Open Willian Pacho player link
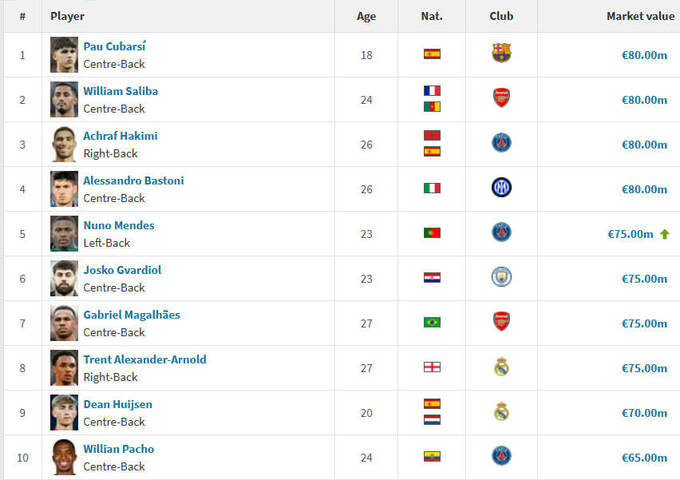 (118, 449)
